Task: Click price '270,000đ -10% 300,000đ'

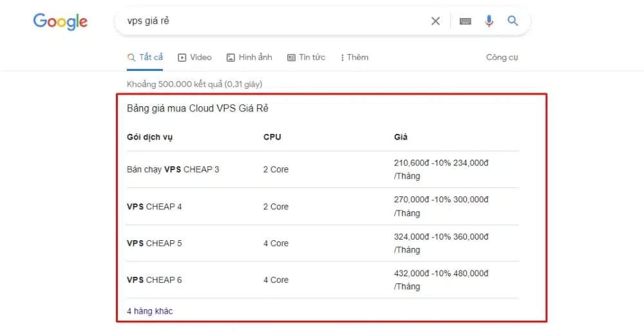Action: 441,200
